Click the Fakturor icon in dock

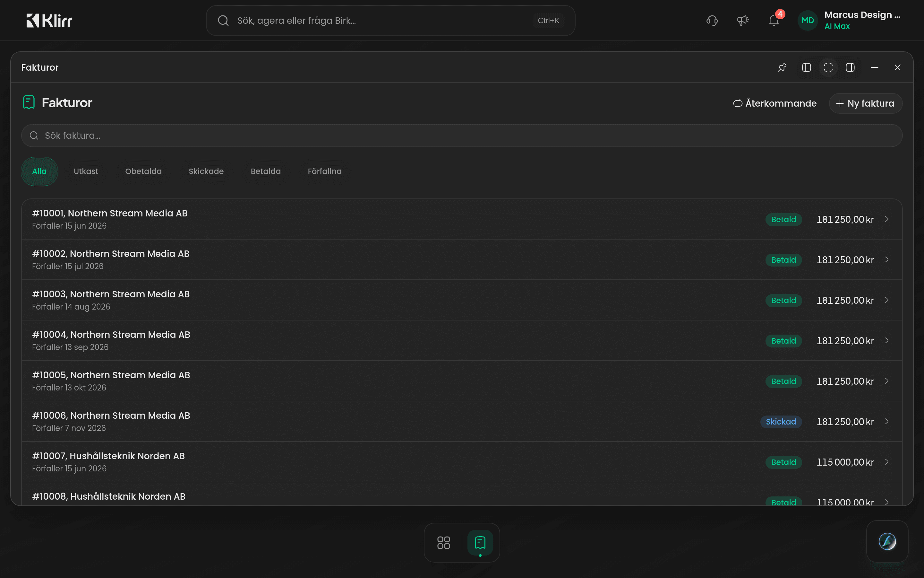480,542
